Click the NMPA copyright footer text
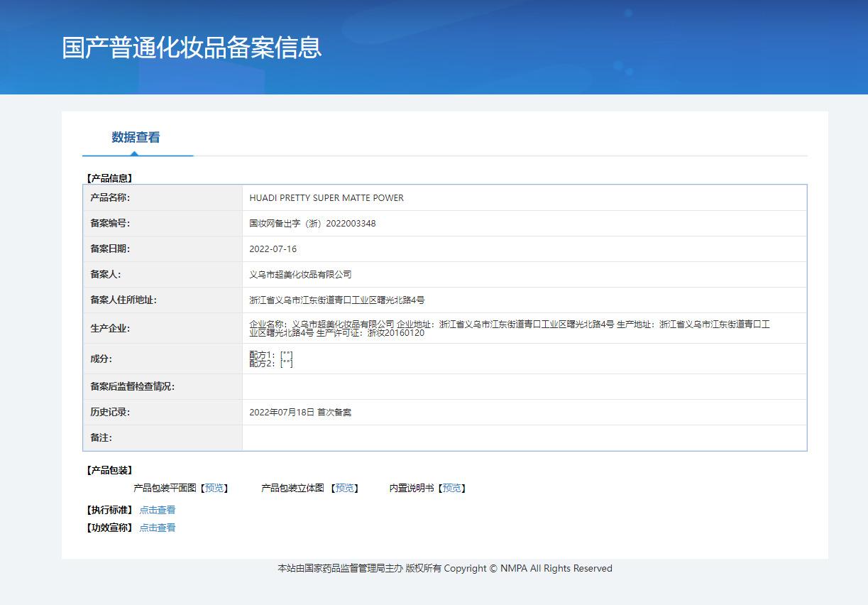This screenshot has height=605, width=868. [x=444, y=568]
